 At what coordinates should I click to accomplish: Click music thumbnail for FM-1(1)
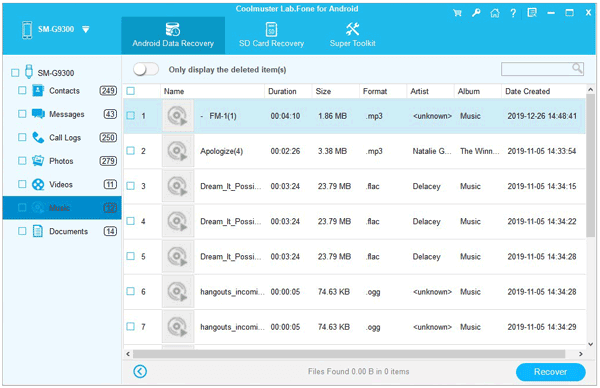point(178,116)
